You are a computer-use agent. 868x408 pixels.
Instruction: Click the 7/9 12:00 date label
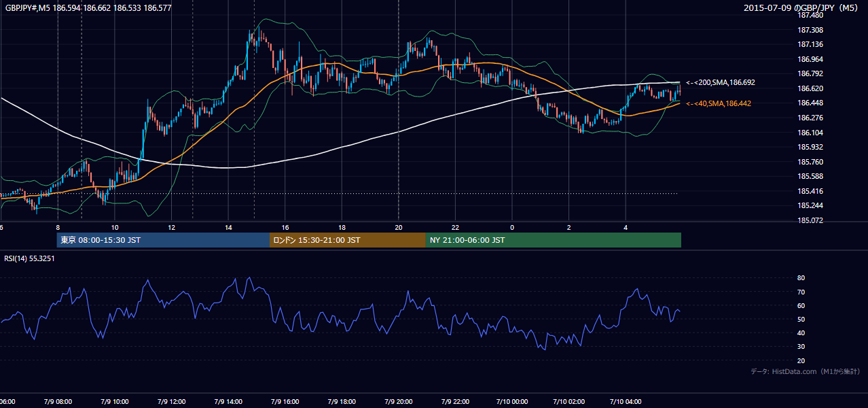pyautogui.click(x=171, y=402)
